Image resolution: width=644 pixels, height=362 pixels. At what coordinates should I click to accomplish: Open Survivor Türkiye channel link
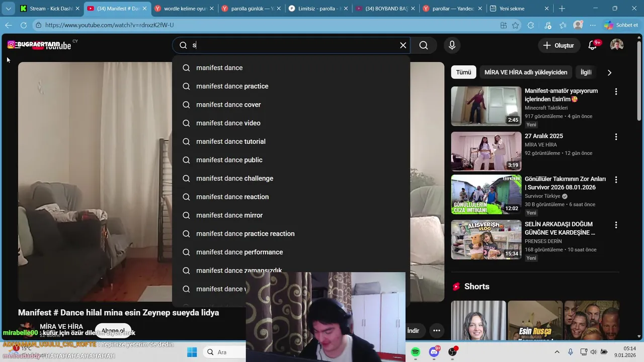click(542, 196)
